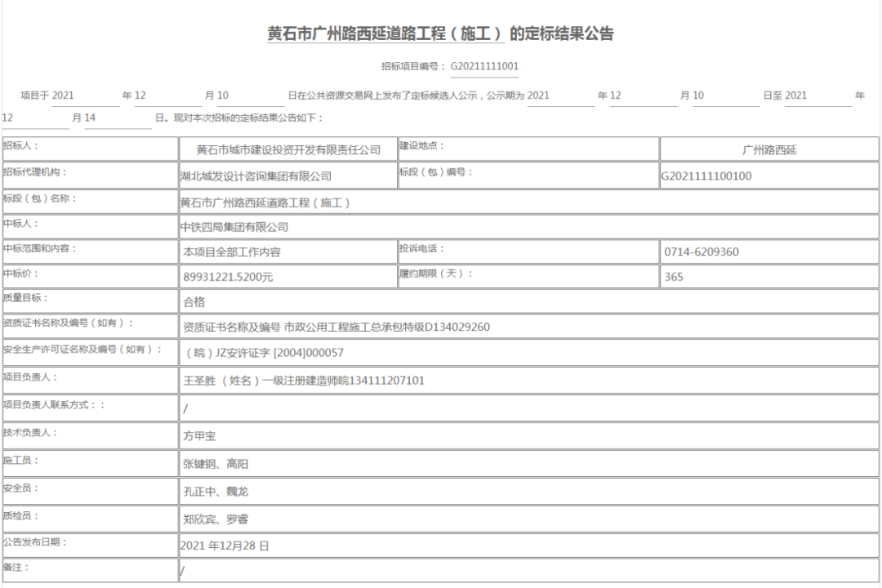Click 安全生产许可证名称及编号 label
The width and height of the screenshot is (882, 588).
(82, 350)
